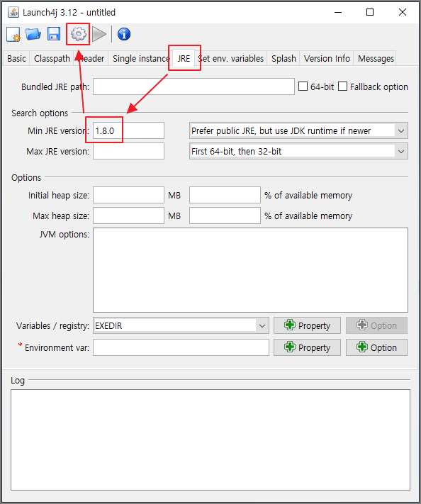Click Option button next to Variables / registry
421x504 pixels.
pos(376,325)
